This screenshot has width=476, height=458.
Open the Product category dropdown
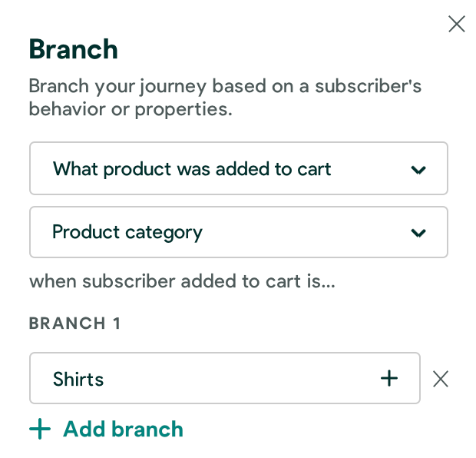click(x=238, y=232)
